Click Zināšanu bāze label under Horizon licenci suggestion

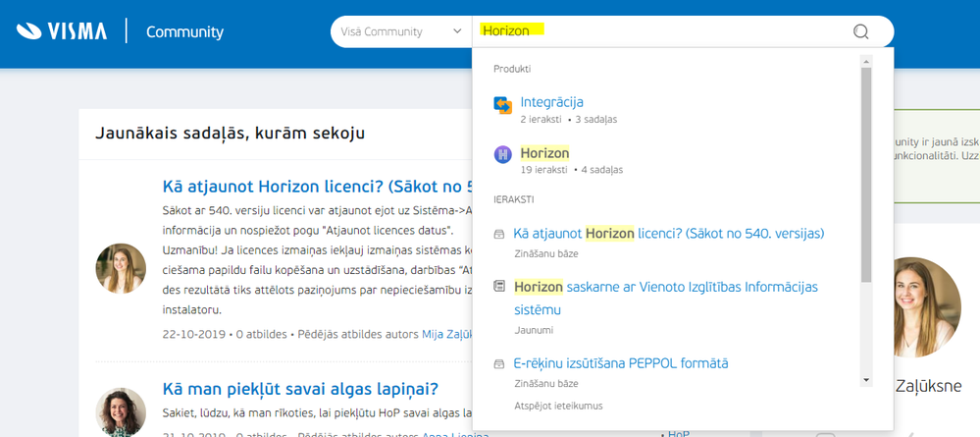(x=546, y=254)
